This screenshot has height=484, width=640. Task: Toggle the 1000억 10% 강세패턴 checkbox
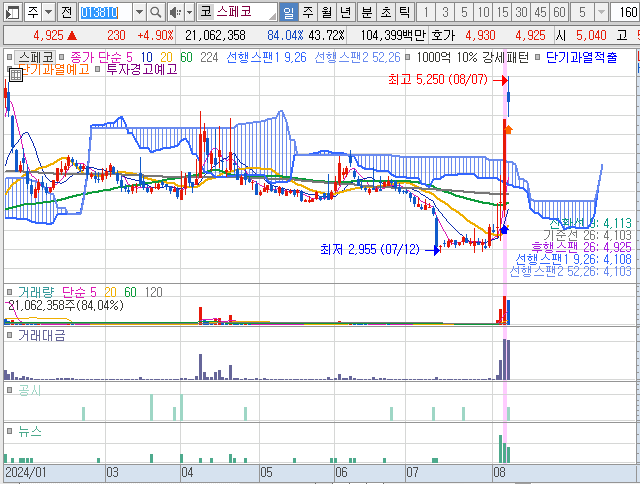coord(407,57)
